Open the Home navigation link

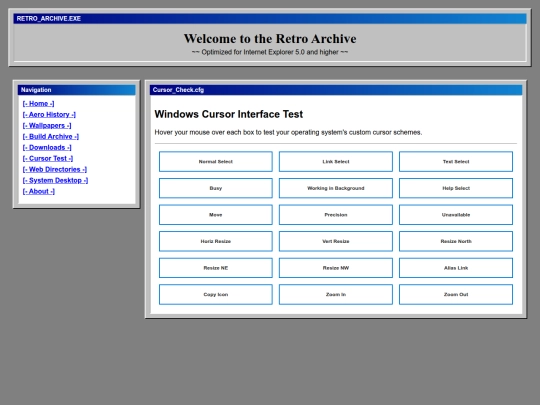(38, 104)
